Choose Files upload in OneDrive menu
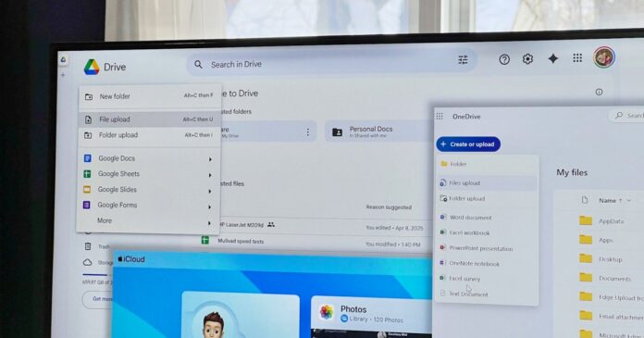 coord(487,183)
